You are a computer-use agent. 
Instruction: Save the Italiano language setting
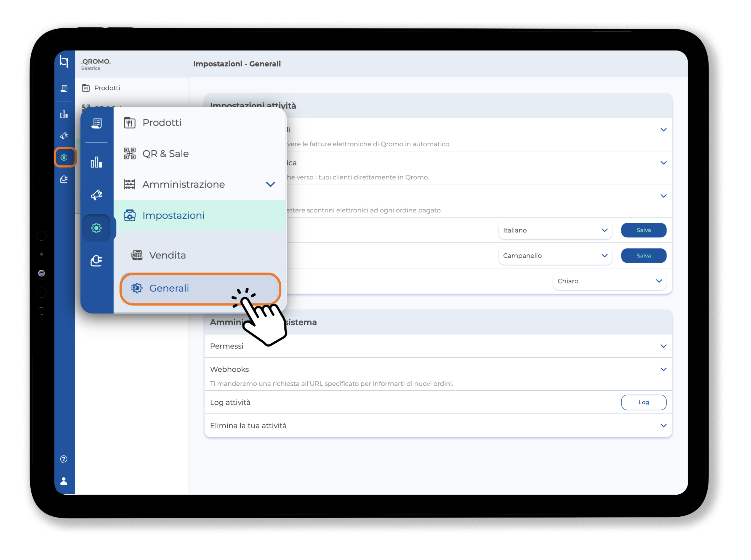click(x=643, y=230)
